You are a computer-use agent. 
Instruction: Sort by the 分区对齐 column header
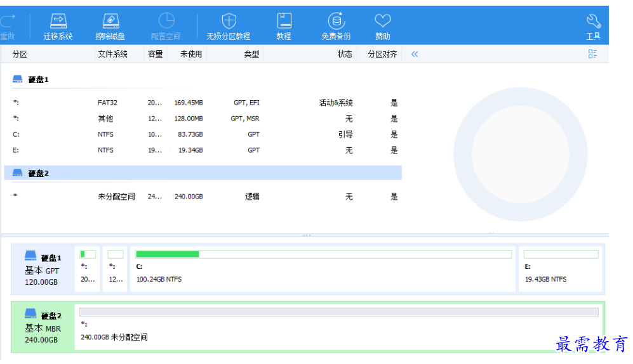click(x=382, y=54)
